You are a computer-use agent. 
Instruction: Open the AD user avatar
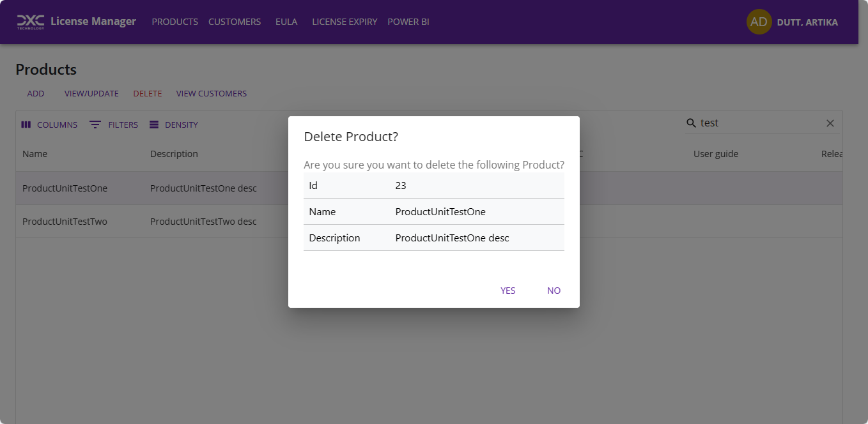759,22
